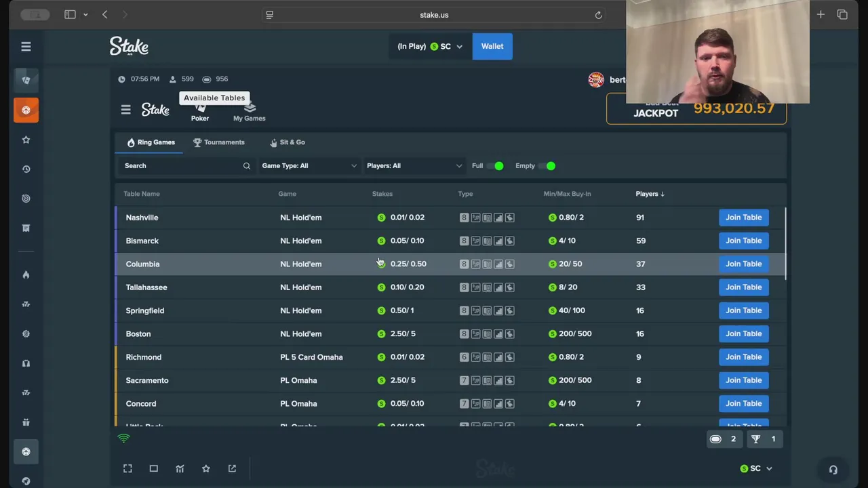Click the stake.us address bar
Viewport: 868px width, 488px height.
pos(434,15)
